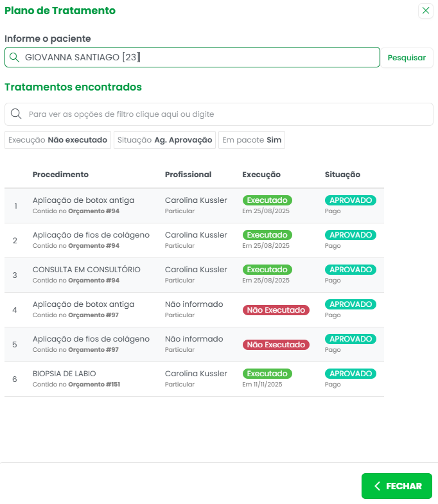Click the Pesquisar button

[407, 58]
